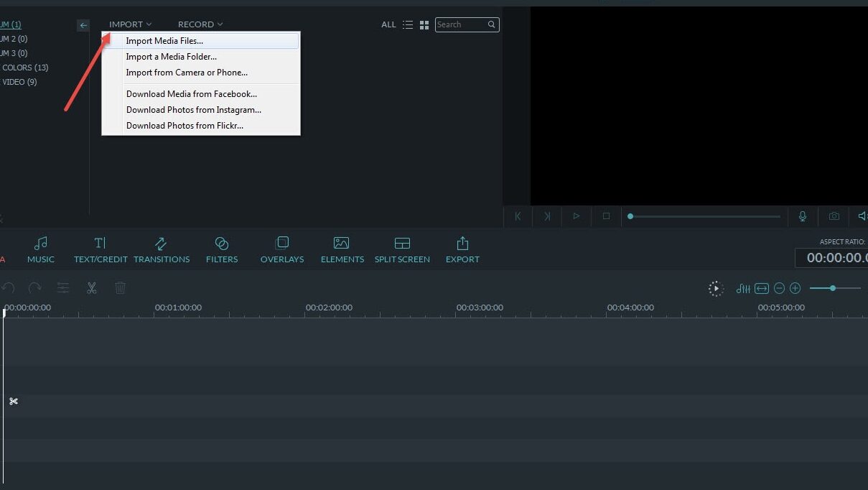868x490 pixels.
Task: Click the timeline zoom slider handle
Action: pyautogui.click(x=832, y=288)
